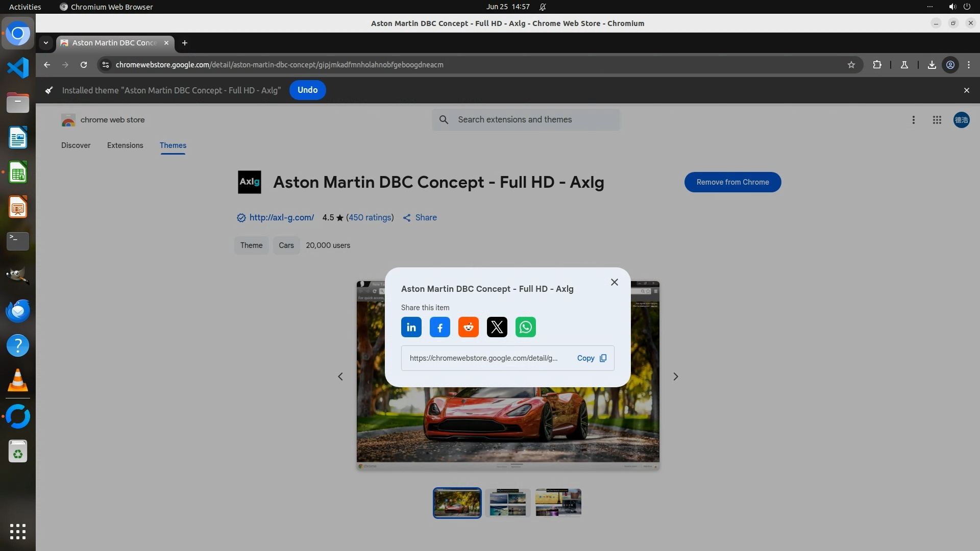Open the Google apps grid
The image size is (980, 551).
pos(937,120)
